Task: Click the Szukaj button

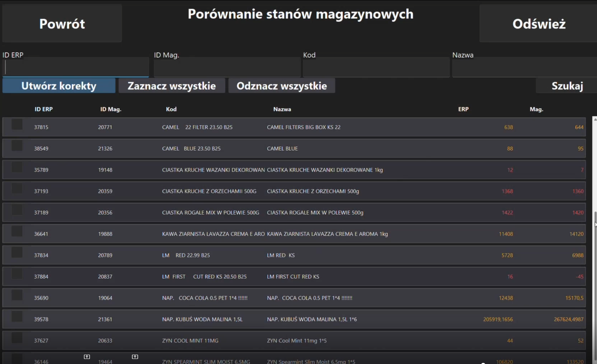Action: click(567, 86)
